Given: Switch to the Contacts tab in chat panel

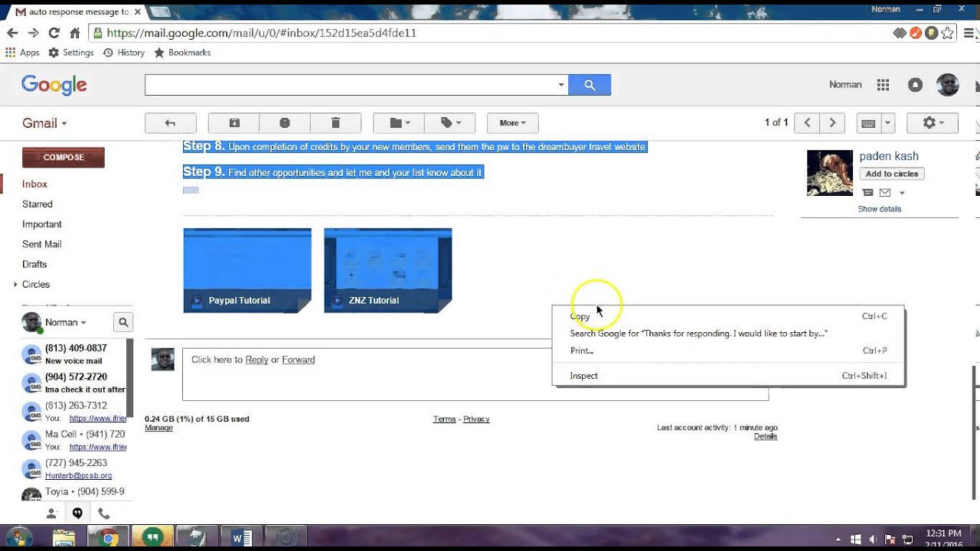Looking at the screenshot, I should click(x=51, y=514).
